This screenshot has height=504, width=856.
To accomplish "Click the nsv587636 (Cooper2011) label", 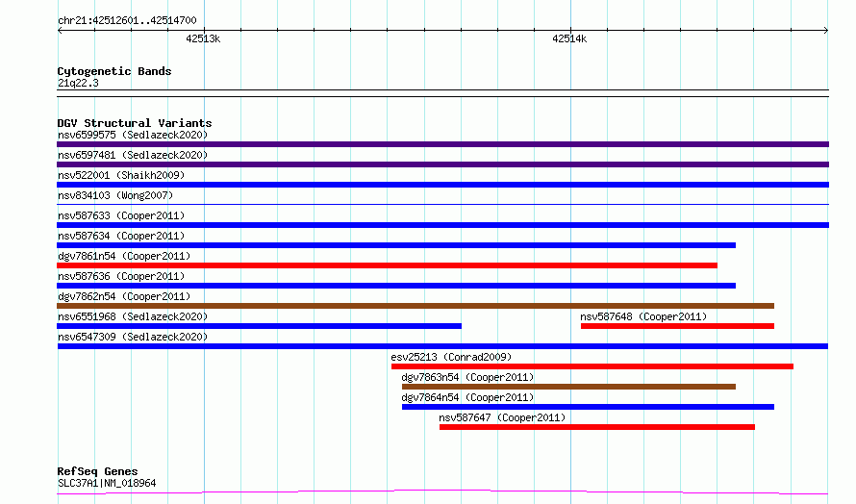I will click(x=121, y=276).
